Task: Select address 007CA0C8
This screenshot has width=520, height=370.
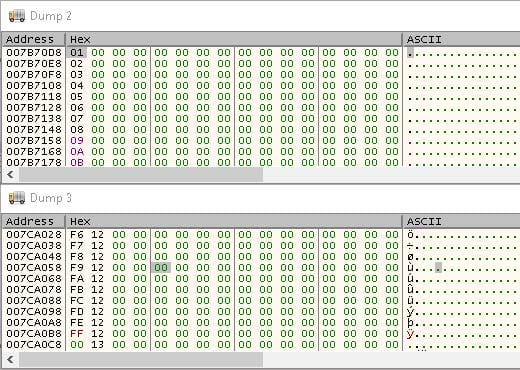Action: point(34,345)
